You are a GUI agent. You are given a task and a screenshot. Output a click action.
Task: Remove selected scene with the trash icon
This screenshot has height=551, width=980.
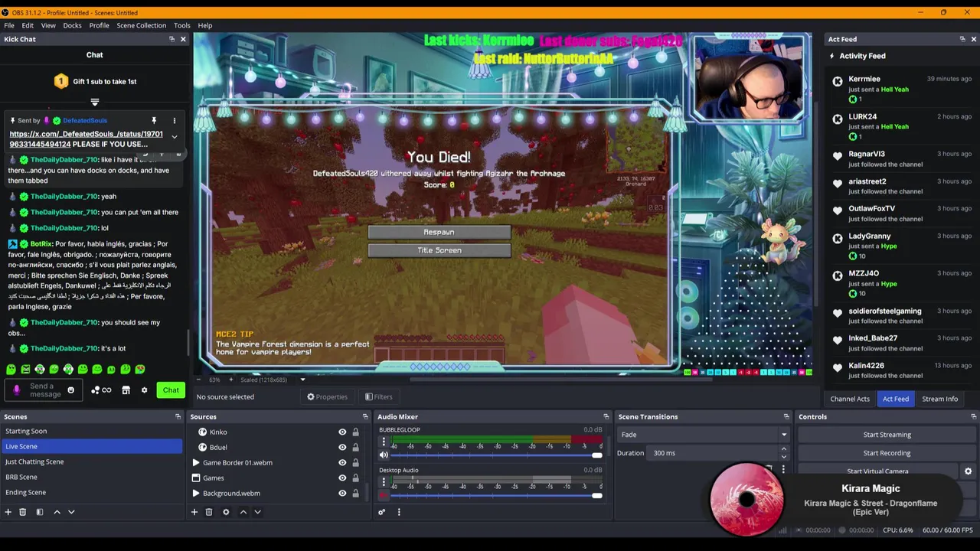coord(23,512)
